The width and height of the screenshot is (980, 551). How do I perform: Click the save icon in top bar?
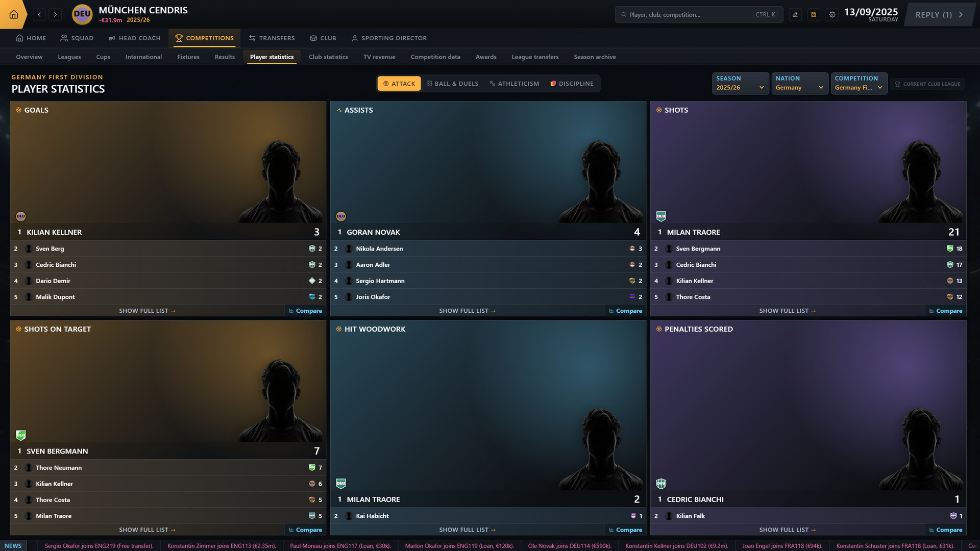tap(814, 15)
